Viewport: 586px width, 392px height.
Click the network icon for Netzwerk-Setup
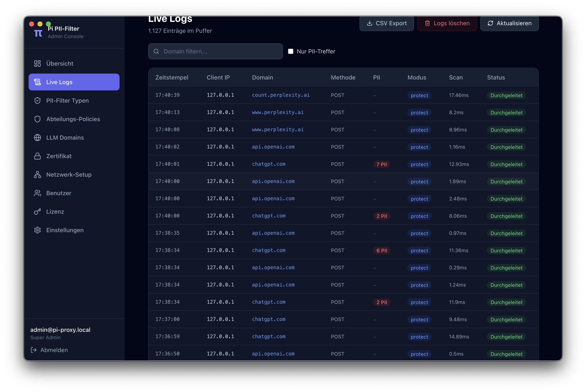point(37,175)
